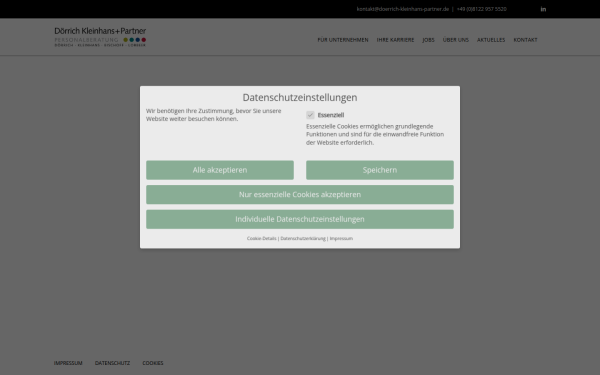Choose Nur essenzielle Cookies akzeptieren
600x375 pixels.
[300, 194]
